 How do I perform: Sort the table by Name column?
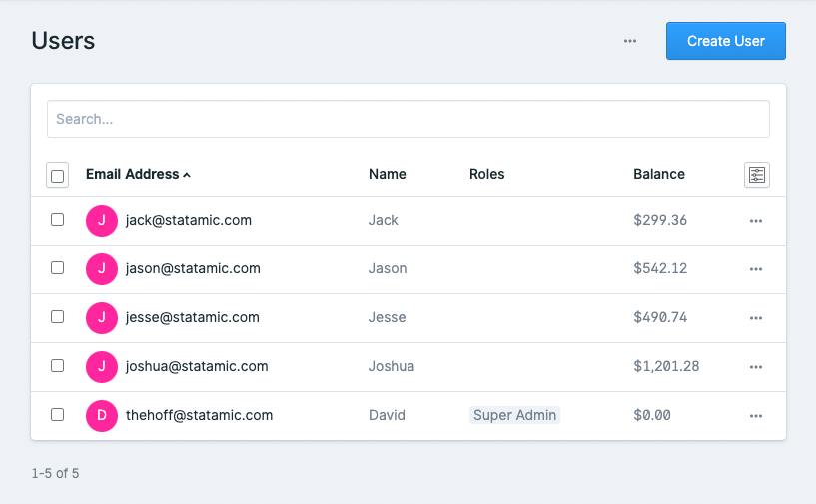(387, 174)
